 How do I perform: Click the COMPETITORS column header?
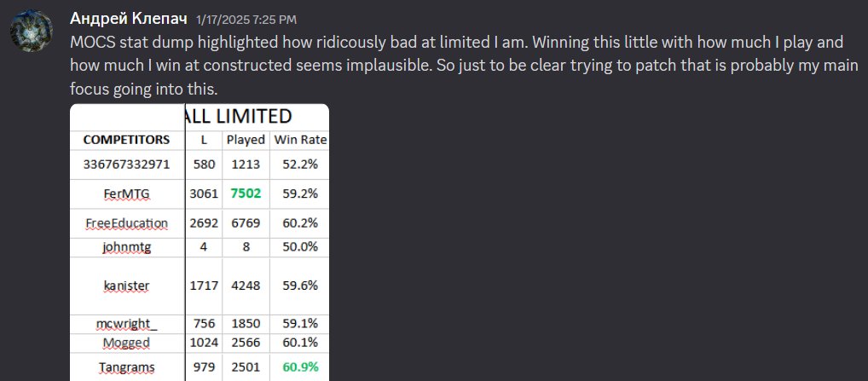pos(126,141)
